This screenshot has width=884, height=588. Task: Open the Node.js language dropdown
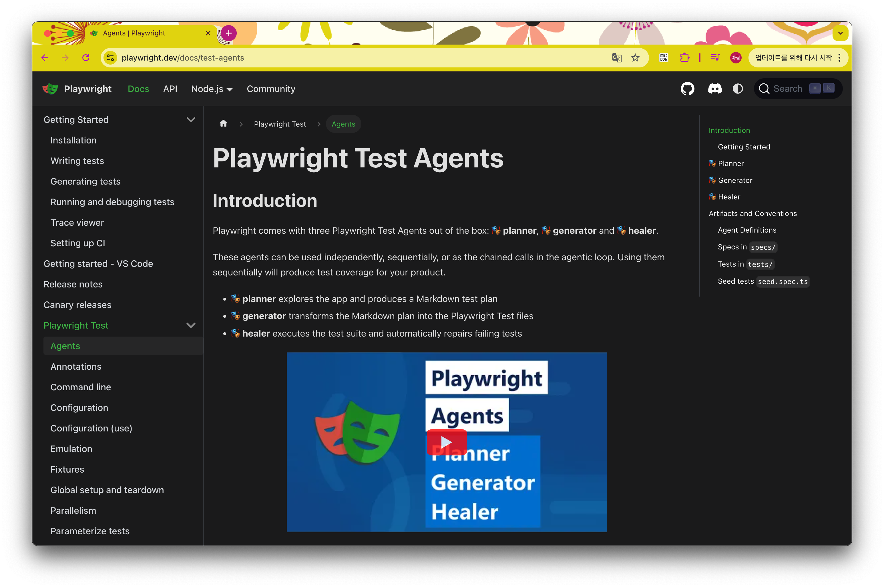[x=212, y=89]
